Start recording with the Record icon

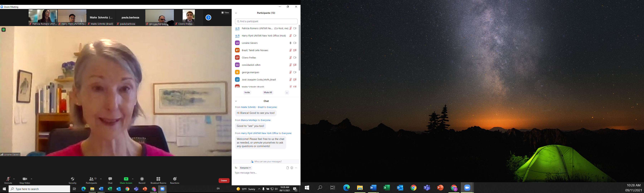(x=142, y=179)
